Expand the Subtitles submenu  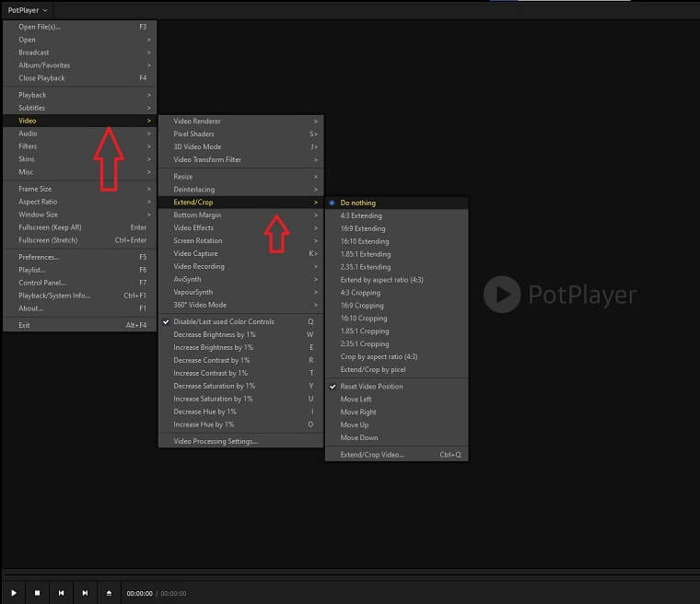click(x=80, y=108)
